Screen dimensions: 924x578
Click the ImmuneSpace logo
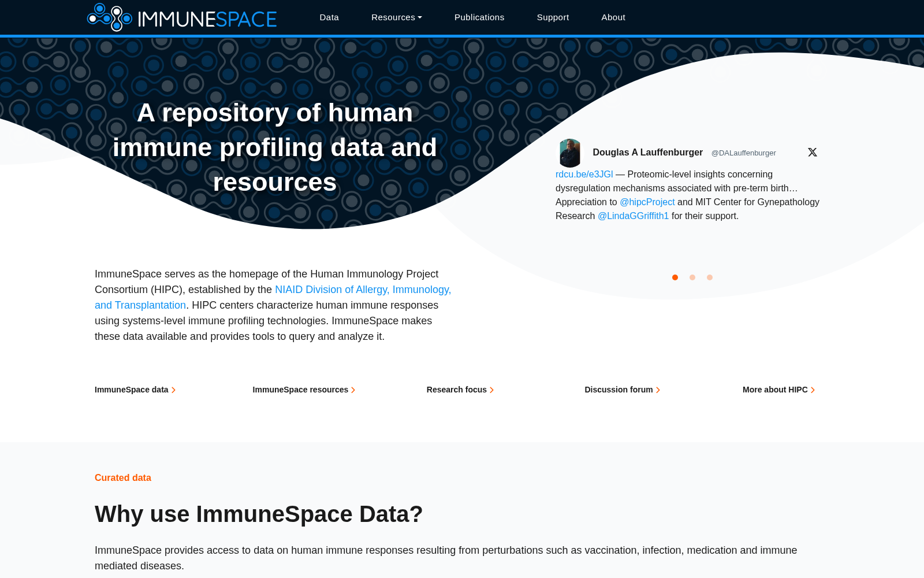point(182,17)
